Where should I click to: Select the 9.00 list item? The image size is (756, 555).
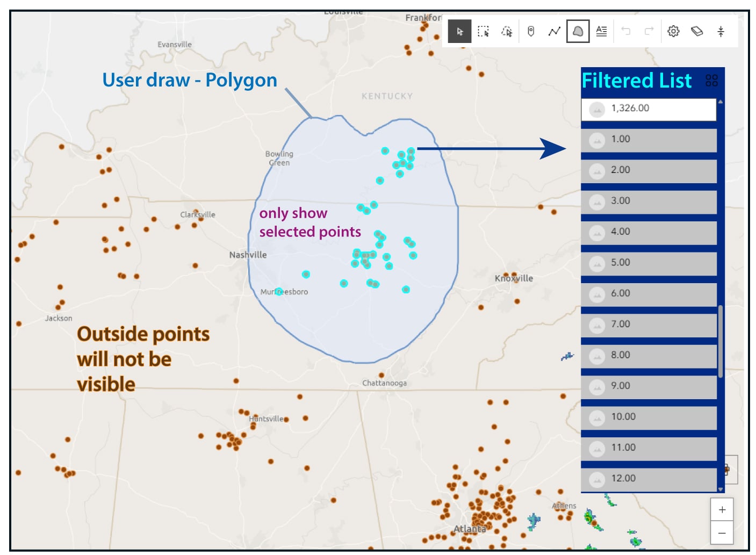tap(649, 387)
